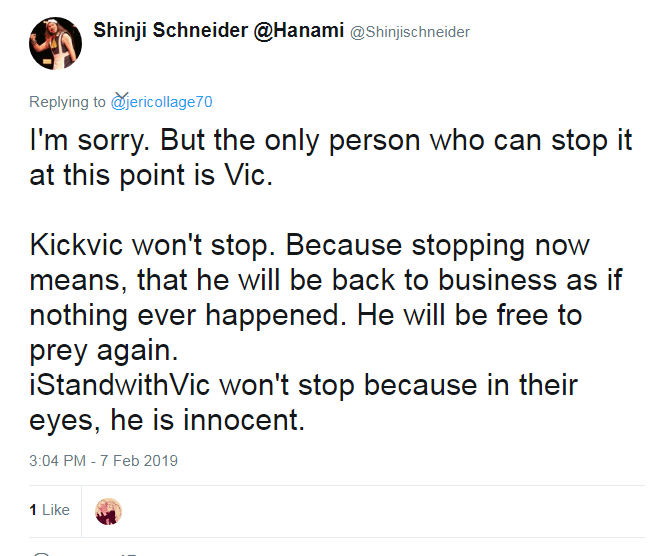669x556 pixels.
Task: Click the liker's avatar beside 1 Like
Action: [108, 511]
